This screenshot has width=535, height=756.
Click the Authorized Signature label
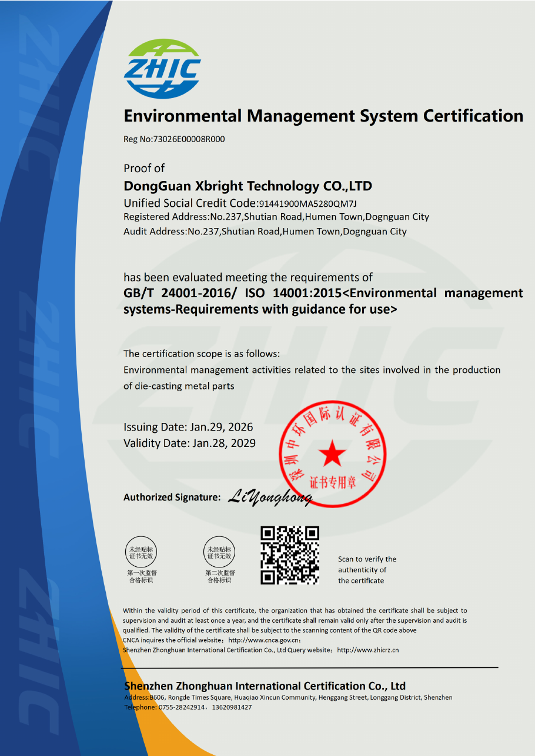point(172,497)
